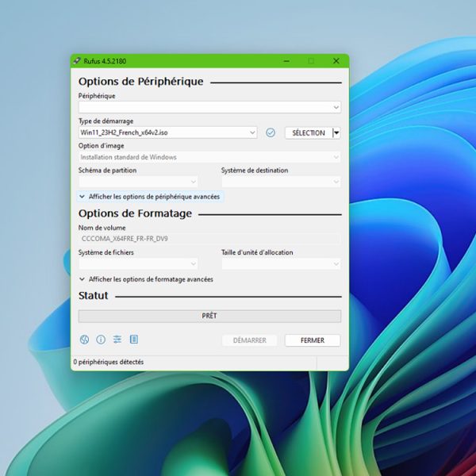Viewport: 476px width, 476px height.
Task: Open the language globe icon
Action: pyautogui.click(x=84, y=340)
